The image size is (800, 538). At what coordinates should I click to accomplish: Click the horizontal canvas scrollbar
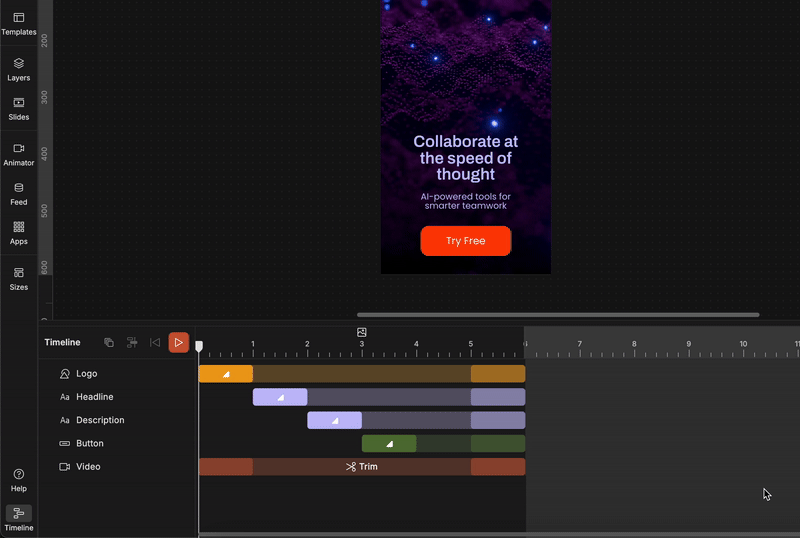coord(557,315)
